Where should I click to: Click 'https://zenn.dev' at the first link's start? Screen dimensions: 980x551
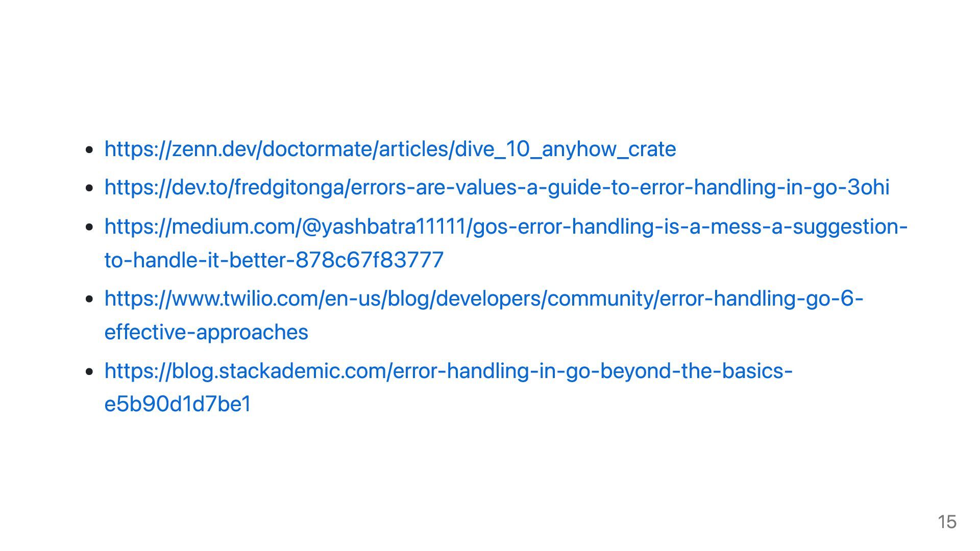click(x=180, y=149)
